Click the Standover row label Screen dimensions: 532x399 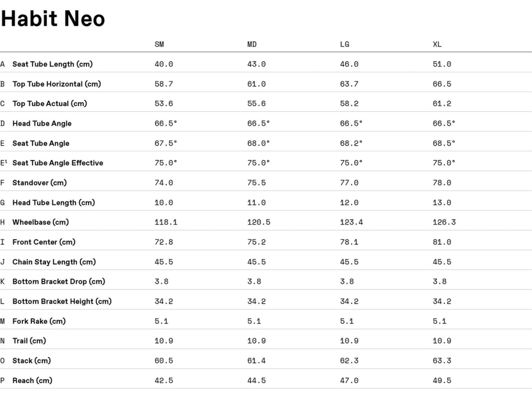point(39,183)
